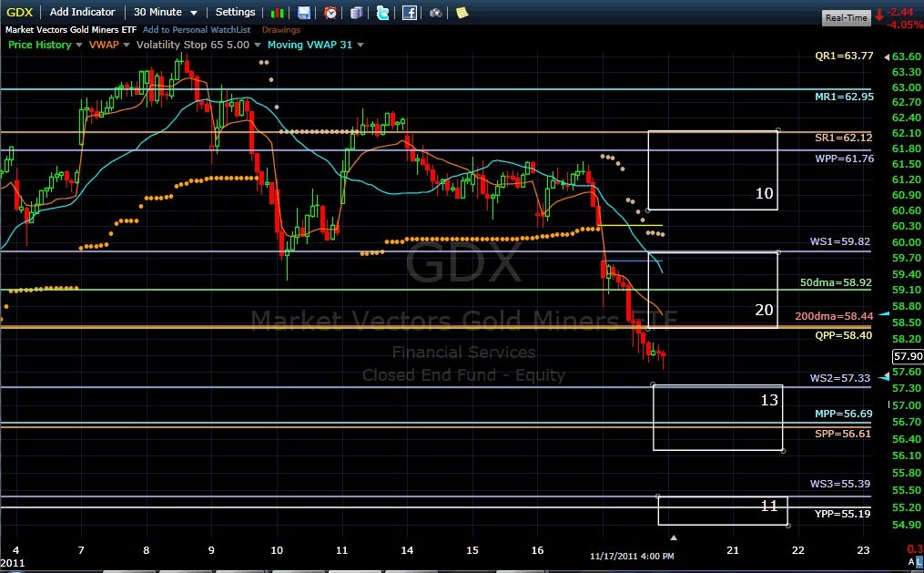Save the chart with the floppy disk icon
This screenshot has width=924, height=573.
304,13
